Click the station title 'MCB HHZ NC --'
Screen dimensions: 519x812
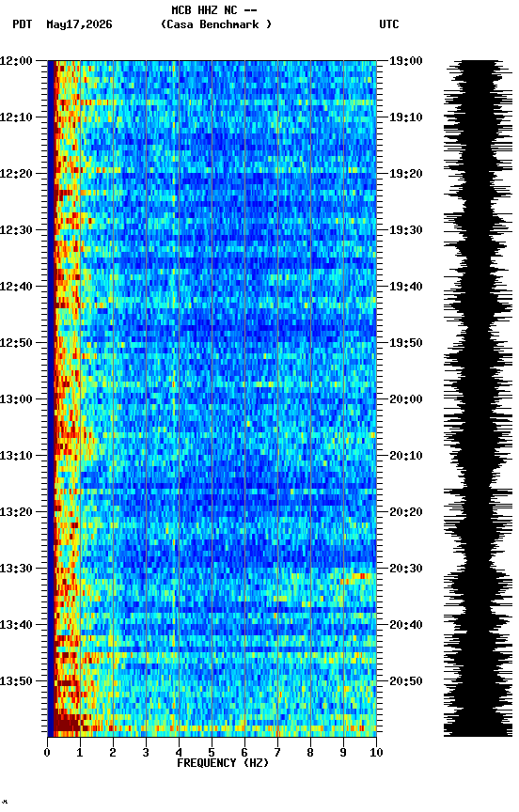coord(214,10)
